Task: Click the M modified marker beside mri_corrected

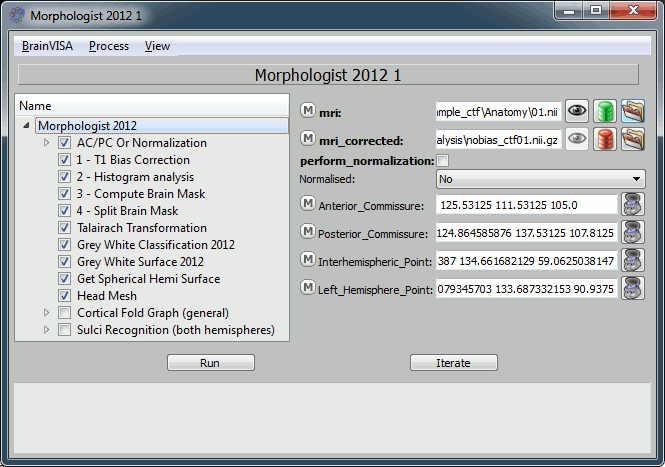Action: tap(308, 138)
